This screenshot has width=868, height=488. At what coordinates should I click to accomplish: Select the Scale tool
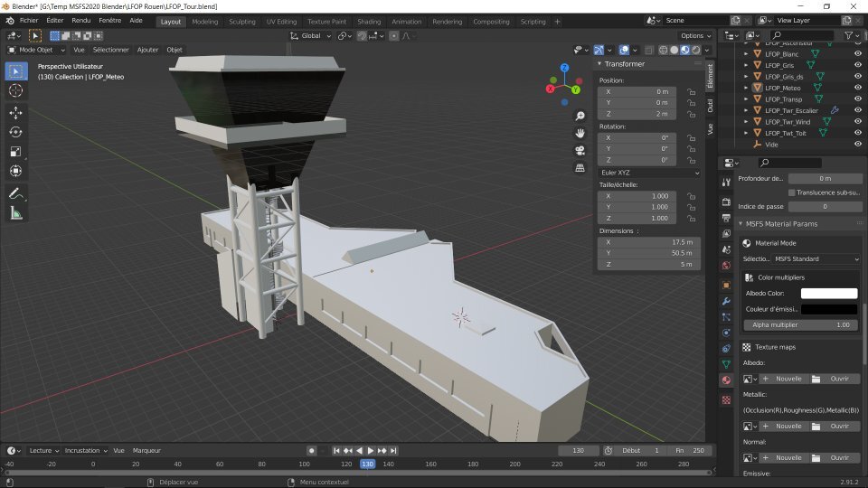click(x=16, y=151)
